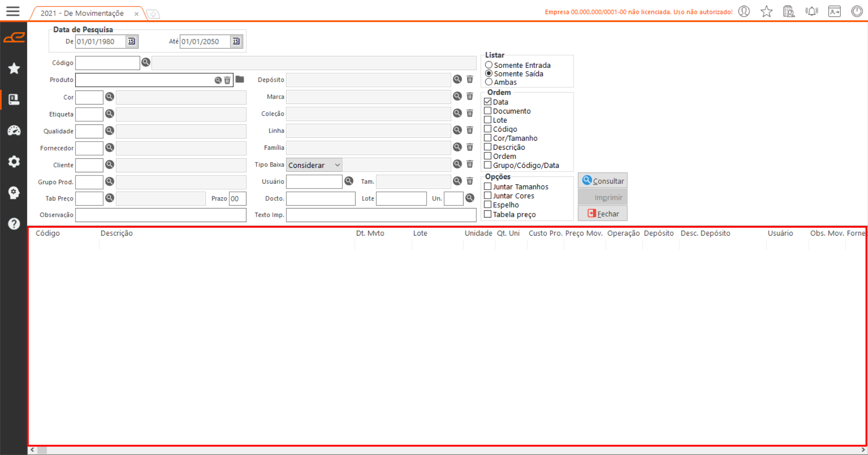Expand the Tipo Baixa Considerar dropdown

pos(337,165)
